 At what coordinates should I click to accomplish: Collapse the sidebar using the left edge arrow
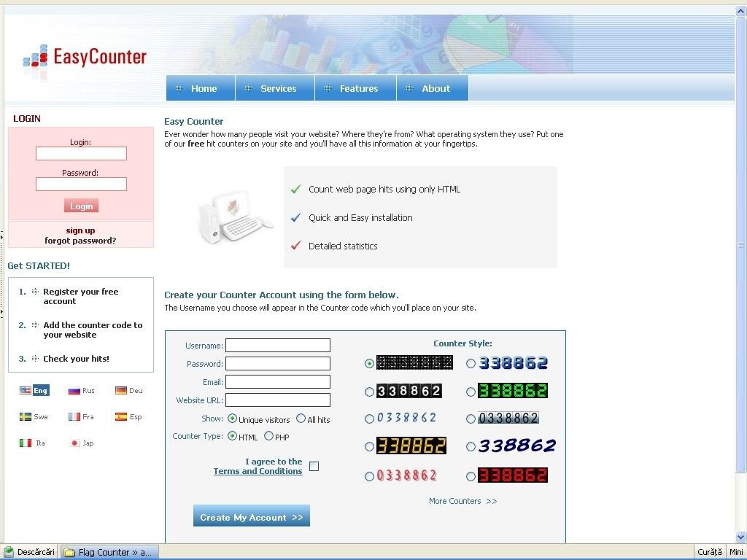pos(3,236)
